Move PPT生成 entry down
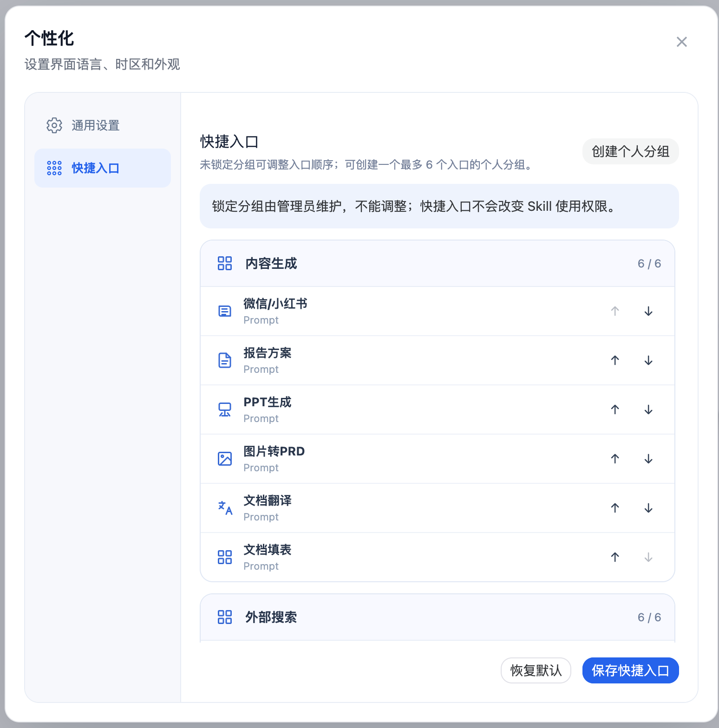 648,409
